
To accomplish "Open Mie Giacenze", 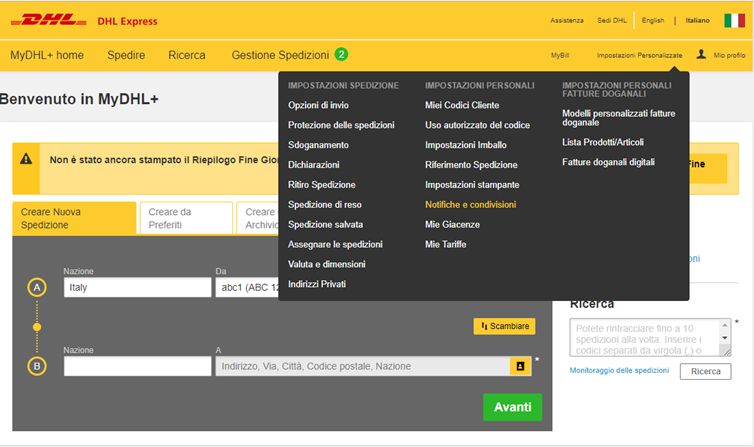I will tap(452, 224).
